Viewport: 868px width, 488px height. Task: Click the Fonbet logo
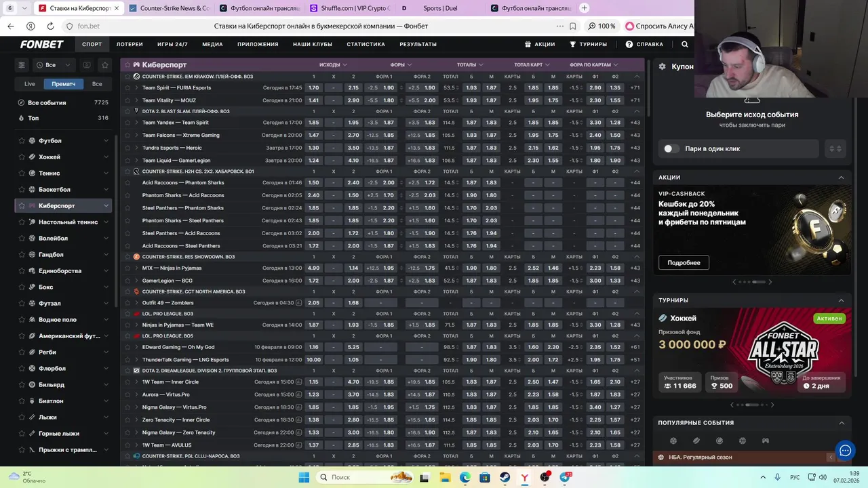[x=41, y=44]
